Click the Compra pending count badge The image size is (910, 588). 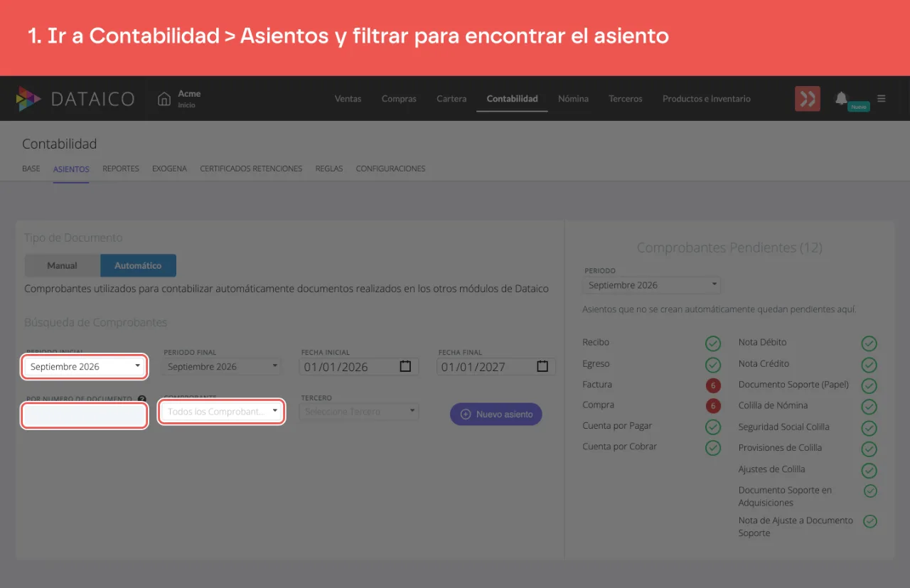point(713,406)
